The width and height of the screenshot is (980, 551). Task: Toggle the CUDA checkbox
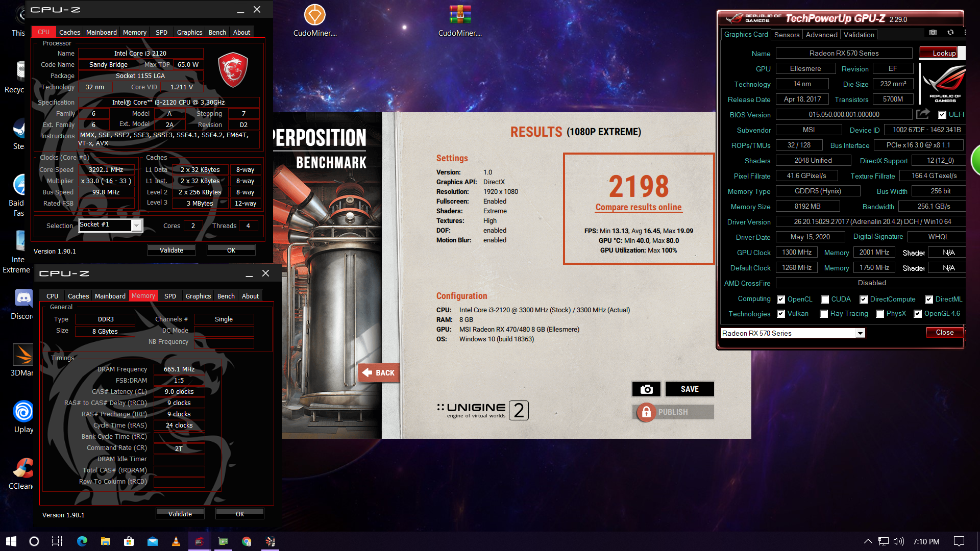click(x=825, y=299)
